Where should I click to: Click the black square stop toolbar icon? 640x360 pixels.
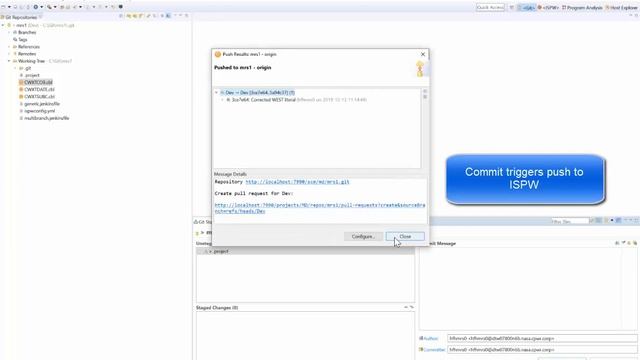coord(120,7)
